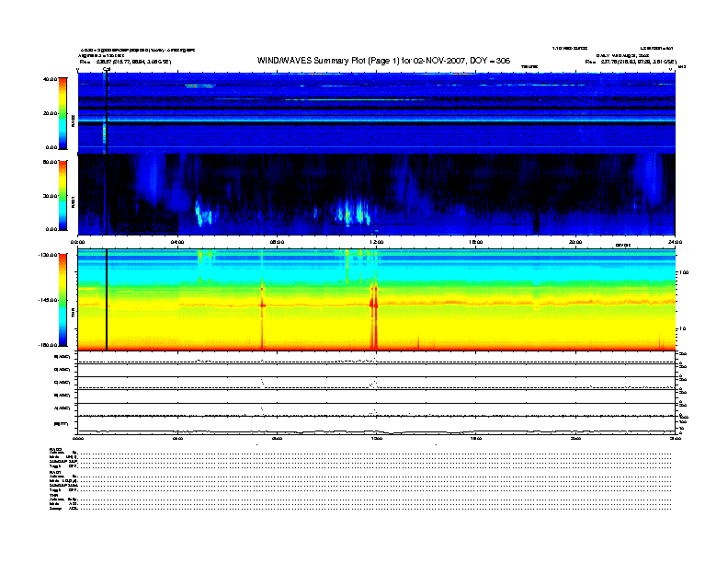728x563 pixels.
Task: Click the 00:00 tick label under RAD1 panel
Action: tap(77, 242)
